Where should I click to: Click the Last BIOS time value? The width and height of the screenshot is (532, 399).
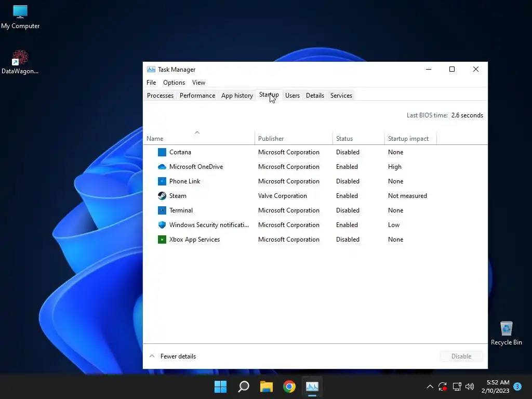(x=467, y=115)
